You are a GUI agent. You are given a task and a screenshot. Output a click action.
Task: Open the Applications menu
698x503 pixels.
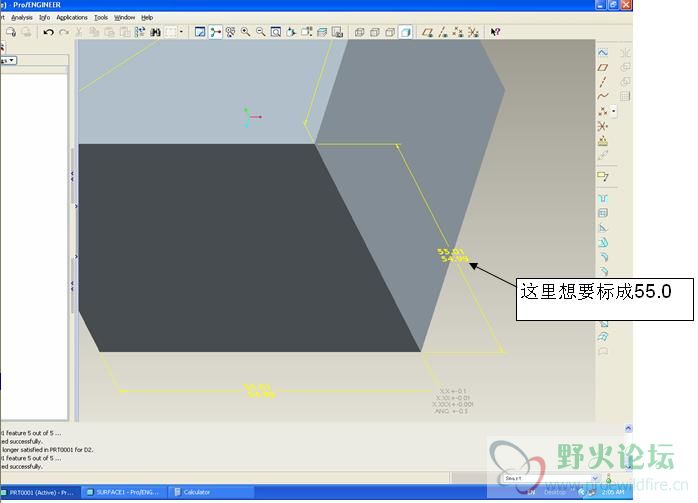tap(72, 17)
